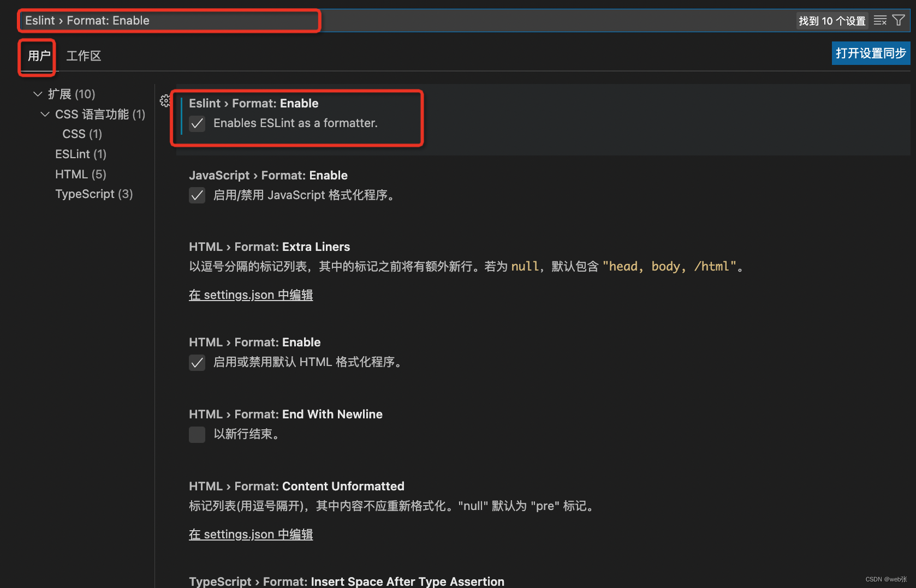Click the 找到 10 个设置 result count
The height and width of the screenshot is (588, 916).
pos(832,21)
